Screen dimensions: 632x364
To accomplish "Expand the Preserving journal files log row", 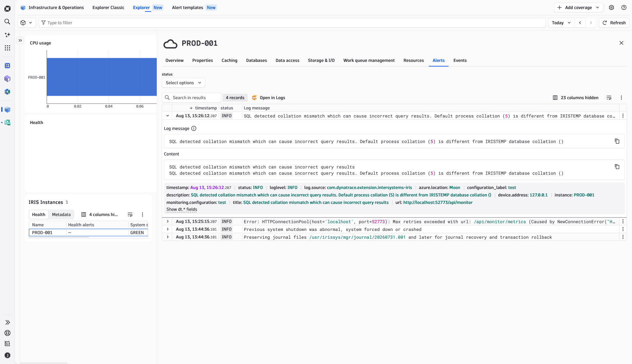I will (168, 237).
